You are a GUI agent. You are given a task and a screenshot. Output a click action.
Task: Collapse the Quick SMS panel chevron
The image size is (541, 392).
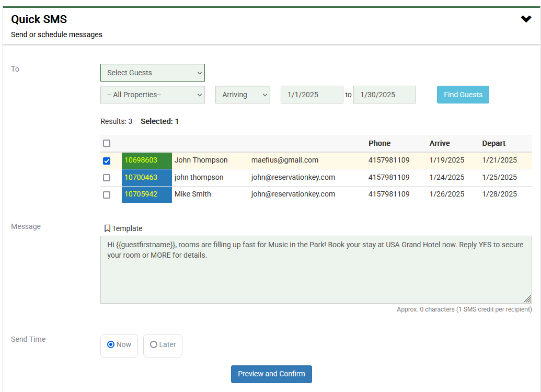pos(526,19)
